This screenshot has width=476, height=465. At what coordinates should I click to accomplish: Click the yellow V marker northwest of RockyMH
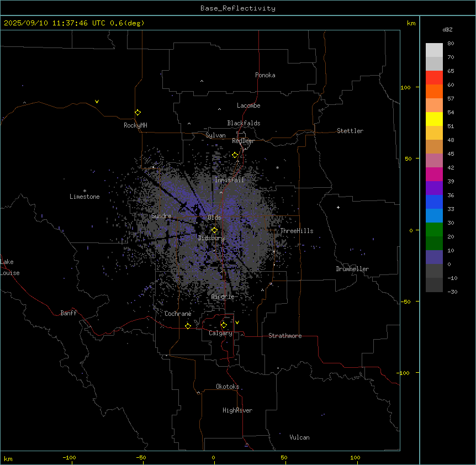pos(97,102)
